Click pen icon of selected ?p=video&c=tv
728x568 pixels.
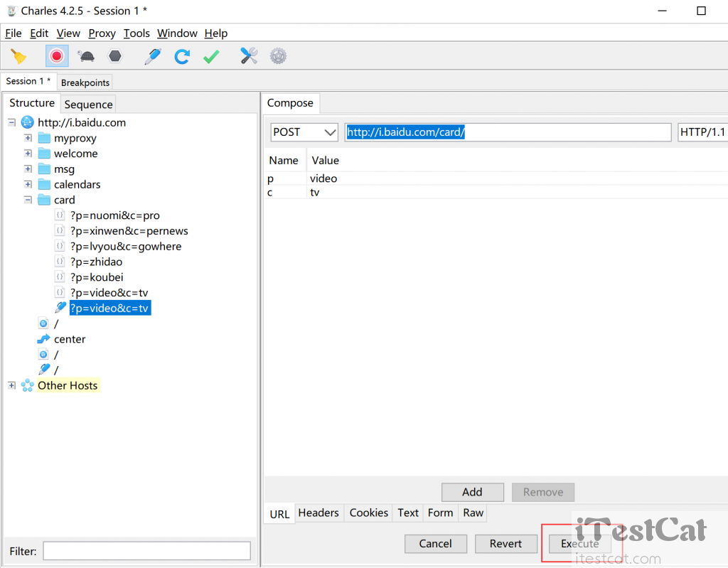click(x=60, y=307)
